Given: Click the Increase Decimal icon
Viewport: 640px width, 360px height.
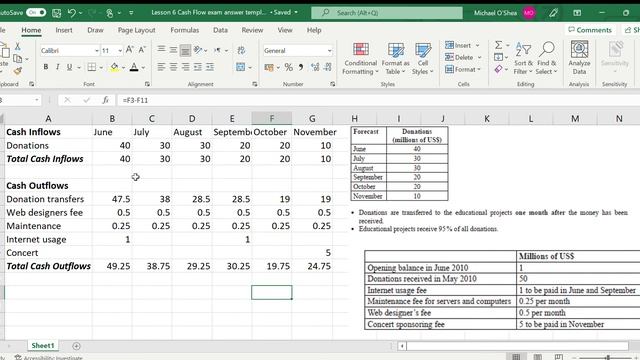Looking at the screenshot, I should click(x=315, y=67).
